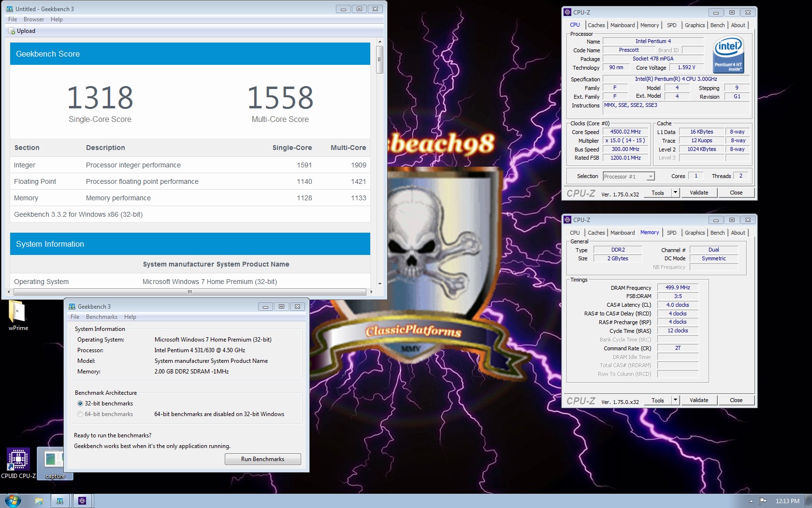Click Validate in top CPU-Z window
812x508 pixels.
(x=699, y=193)
